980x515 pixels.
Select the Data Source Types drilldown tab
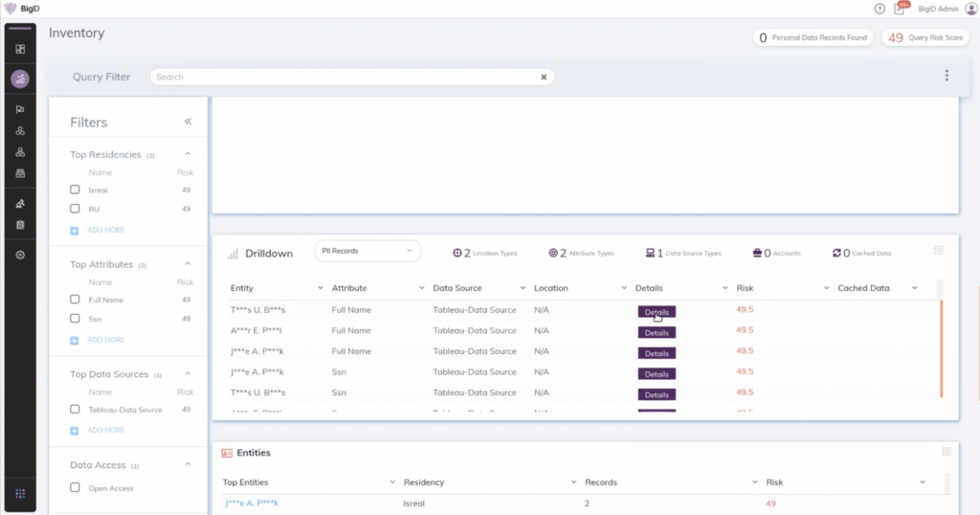[x=683, y=253]
